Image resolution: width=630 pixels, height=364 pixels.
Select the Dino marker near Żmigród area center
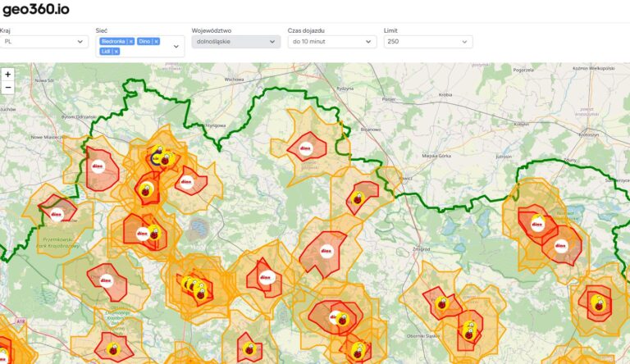(x=326, y=251)
